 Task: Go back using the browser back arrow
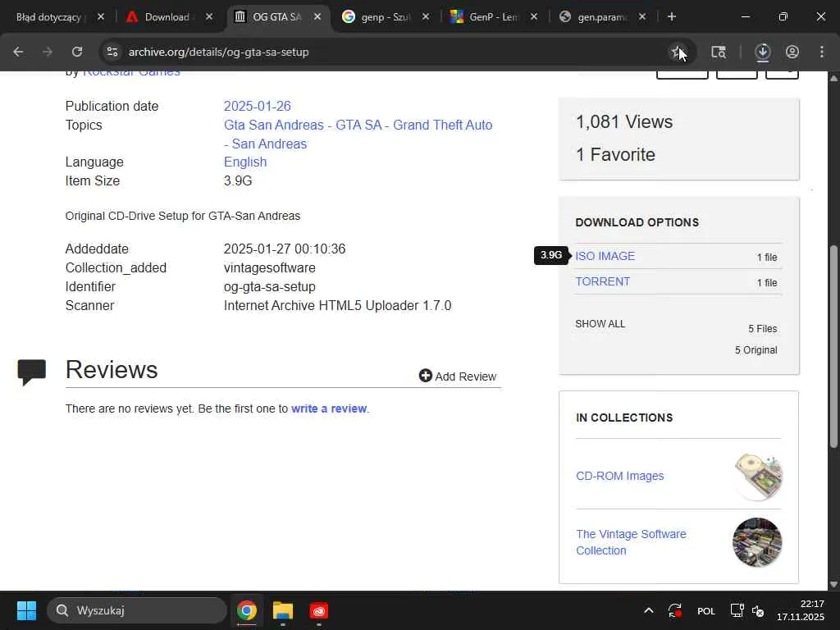tap(18, 52)
